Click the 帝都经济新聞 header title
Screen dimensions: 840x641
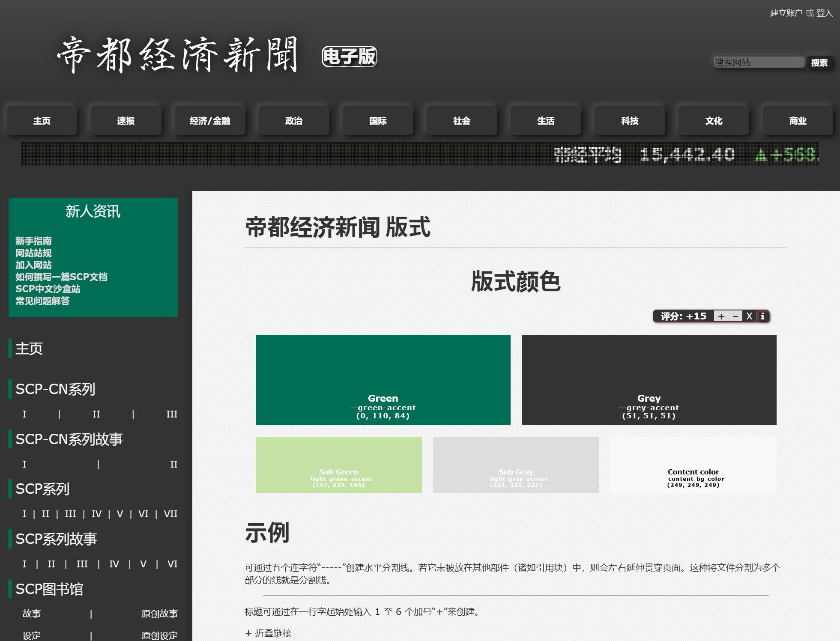click(x=177, y=55)
